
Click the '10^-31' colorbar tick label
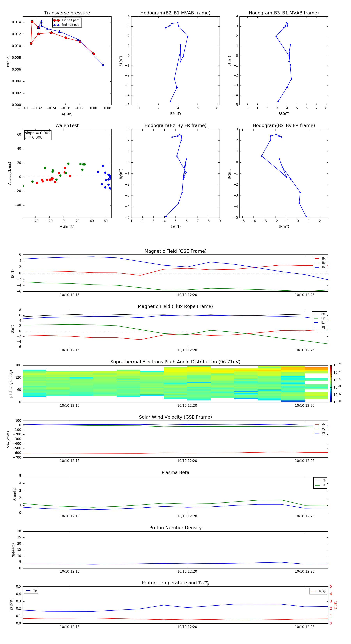click(337, 402)
